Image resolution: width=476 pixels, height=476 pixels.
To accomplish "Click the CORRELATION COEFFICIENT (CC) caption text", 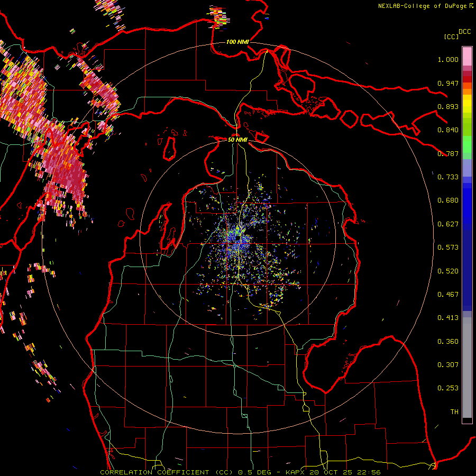I will (x=167, y=472).
